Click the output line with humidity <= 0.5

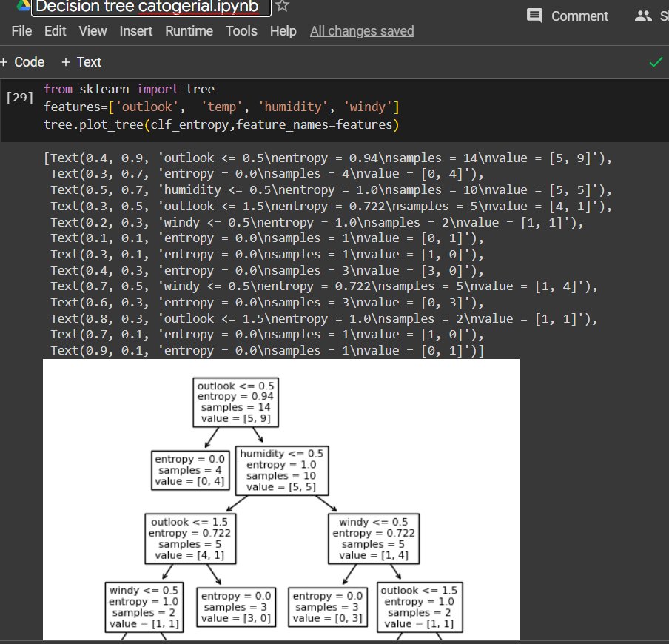pyautogui.click(x=331, y=190)
